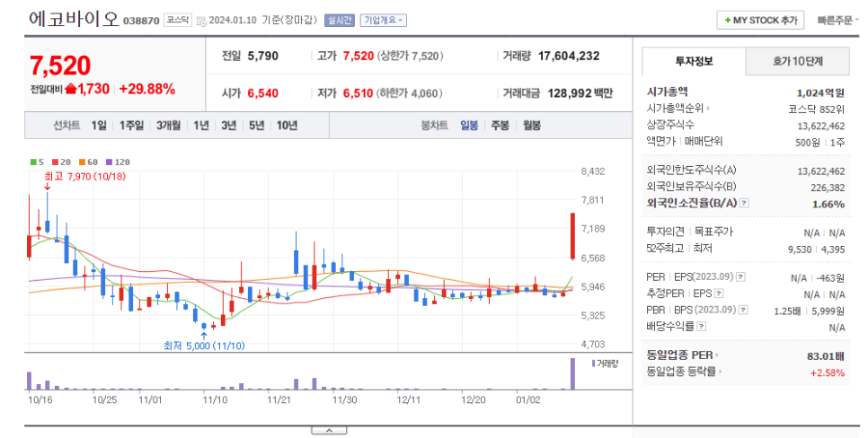Image resolution: width=868 pixels, height=438 pixels.
Task: Expand the 기업개요 dropdown
Action: pyautogui.click(x=384, y=21)
